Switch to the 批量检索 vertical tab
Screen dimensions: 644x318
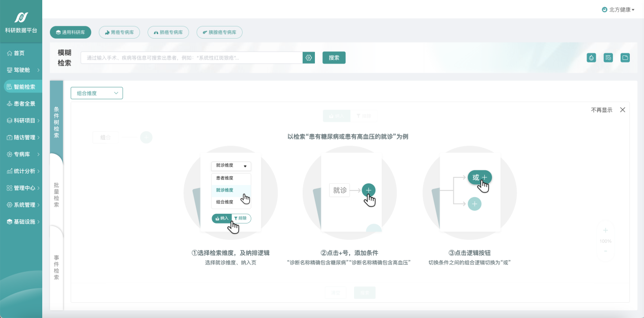pos(56,195)
